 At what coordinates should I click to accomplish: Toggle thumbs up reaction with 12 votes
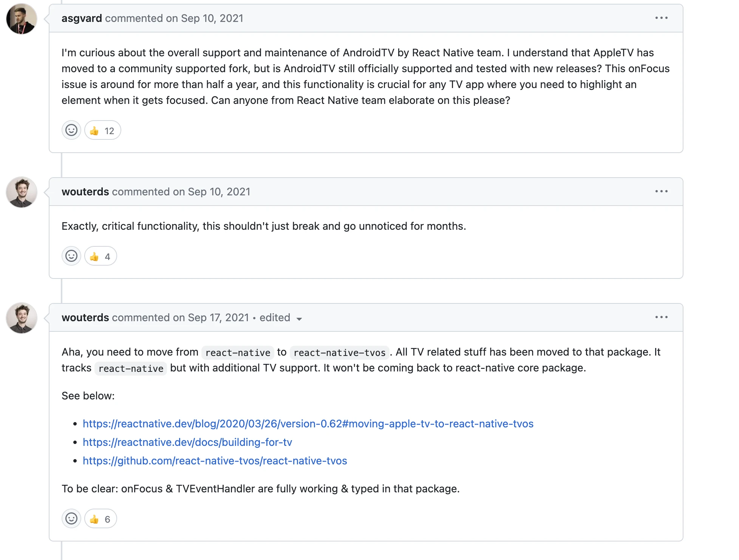(x=102, y=130)
